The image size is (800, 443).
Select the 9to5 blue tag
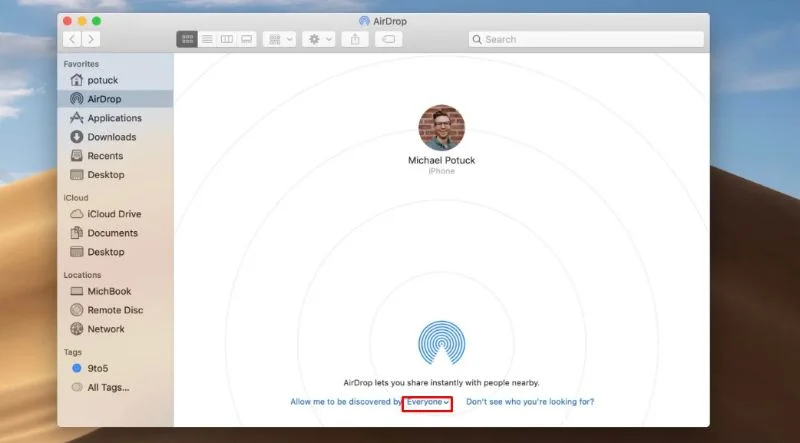point(115,368)
